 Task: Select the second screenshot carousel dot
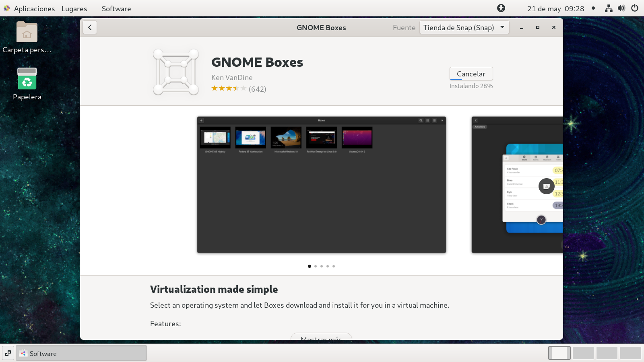pos(316,266)
